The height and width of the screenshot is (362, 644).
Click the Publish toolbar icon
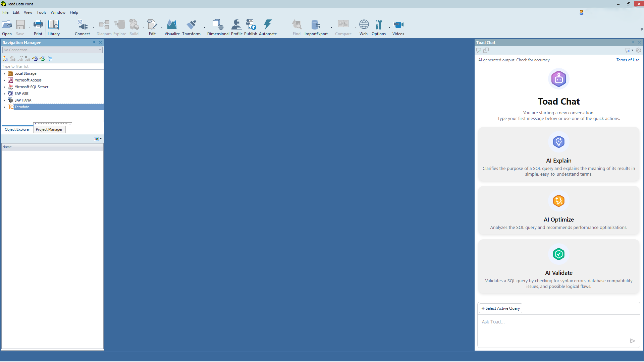tap(251, 27)
